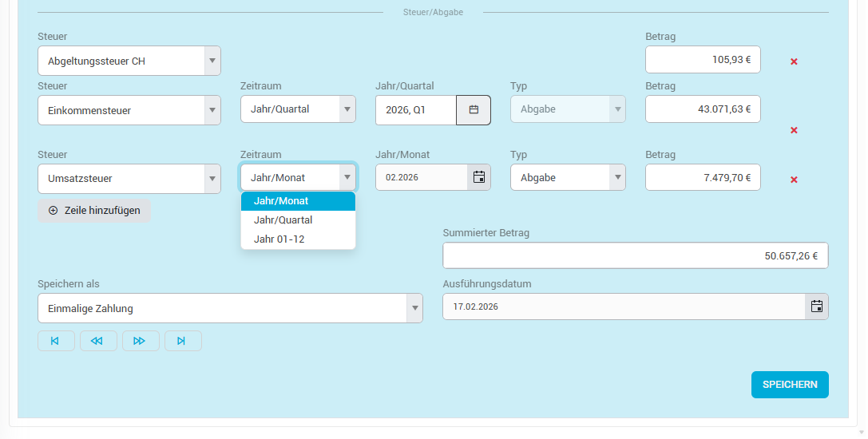Pick the highlighted Jahr/Monat option
The width and height of the screenshot is (868, 439).
[281, 201]
